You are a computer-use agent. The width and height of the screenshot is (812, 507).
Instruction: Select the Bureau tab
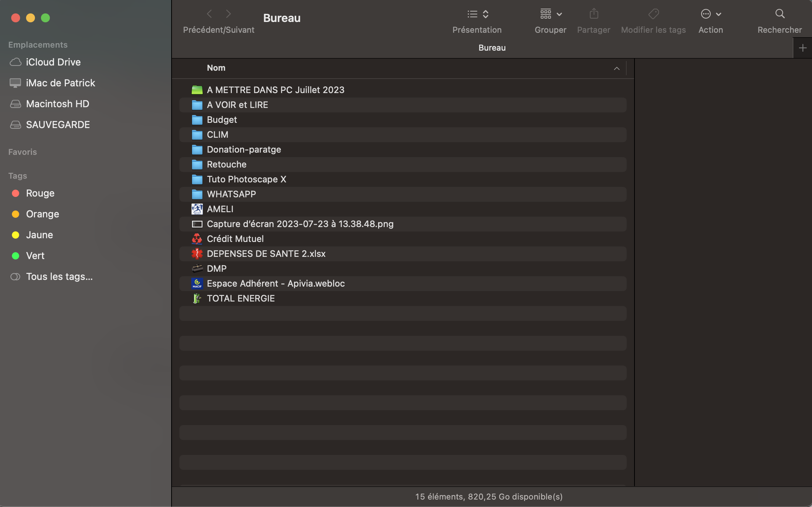click(492, 48)
